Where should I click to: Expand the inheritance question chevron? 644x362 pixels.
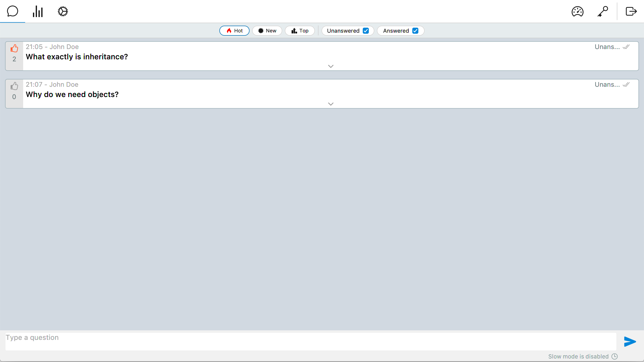point(331,66)
